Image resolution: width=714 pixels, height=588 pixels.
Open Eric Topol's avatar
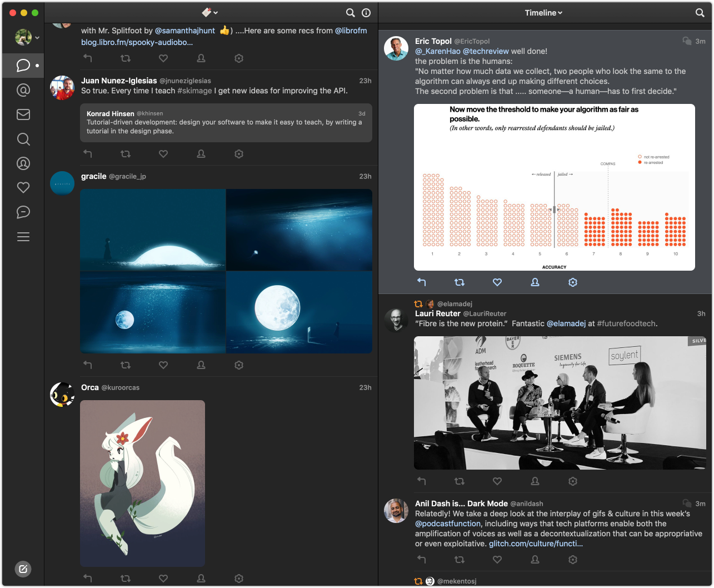(x=396, y=49)
